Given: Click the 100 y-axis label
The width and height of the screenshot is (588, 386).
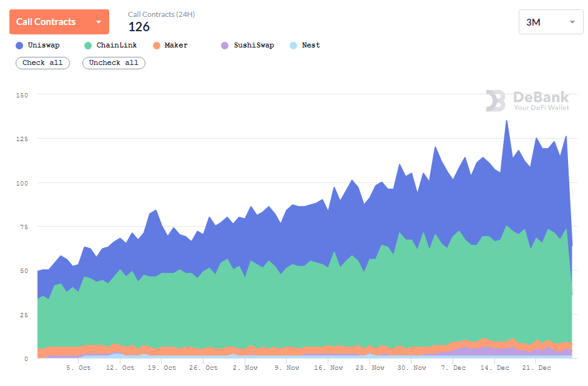Looking at the screenshot, I should [22, 183].
